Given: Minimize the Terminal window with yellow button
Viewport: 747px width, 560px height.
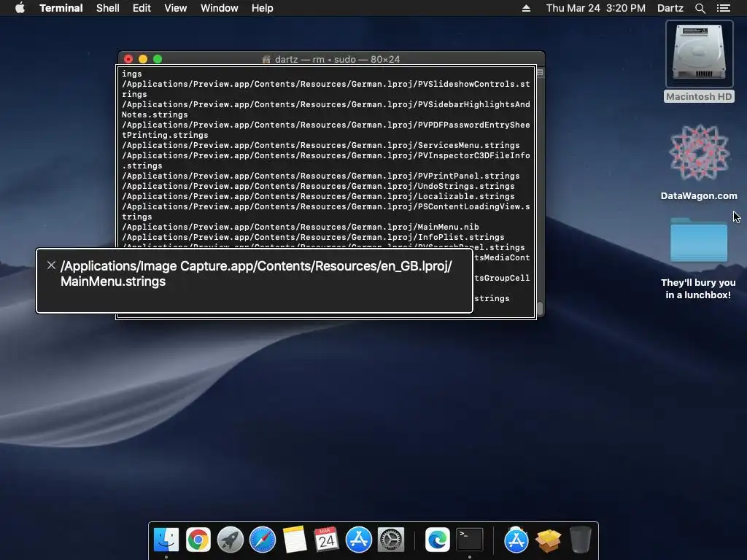Looking at the screenshot, I should pyautogui.click(x=143, y=59).
